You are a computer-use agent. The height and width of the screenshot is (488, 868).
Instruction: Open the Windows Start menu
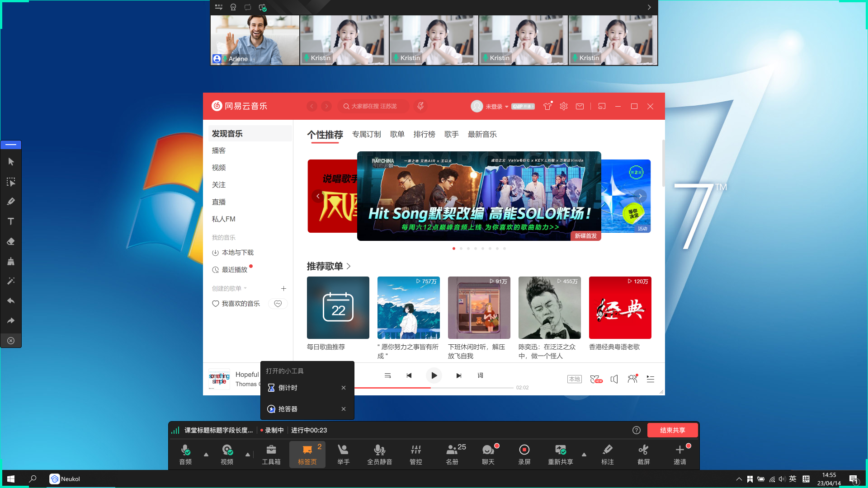(x=11, y=479)
